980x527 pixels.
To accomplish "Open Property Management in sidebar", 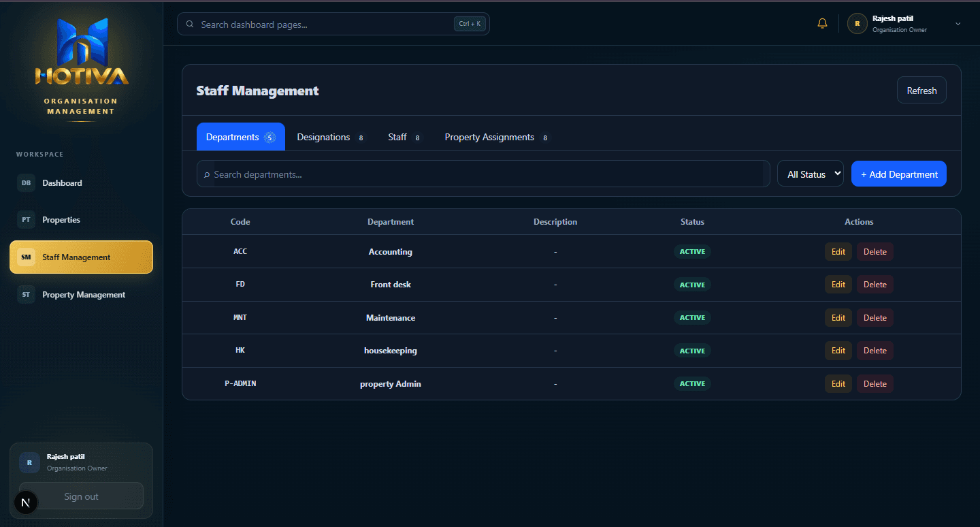I will (x=82, y=295).
